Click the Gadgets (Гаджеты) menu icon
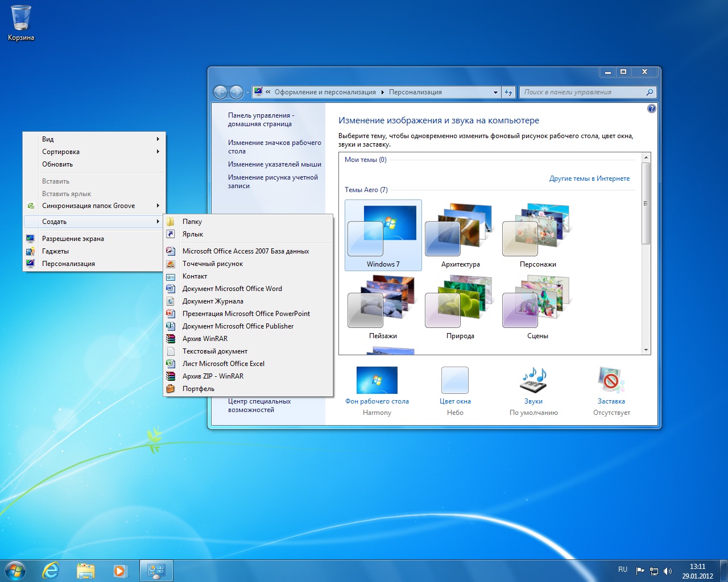728x582 pixels. tap(31, 251)
